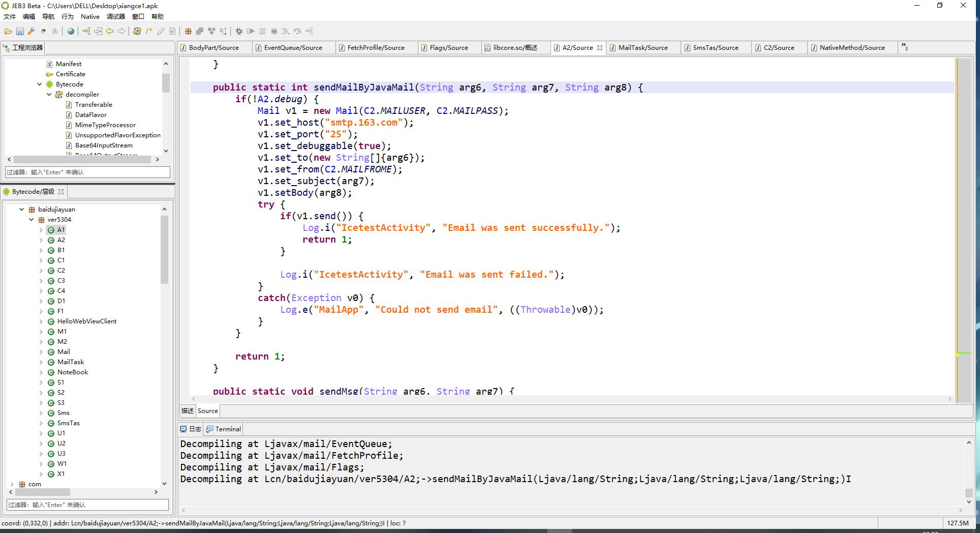980x533 pixels.
Task: Switch to the BodyPart/Source tab
Action: 214,48
